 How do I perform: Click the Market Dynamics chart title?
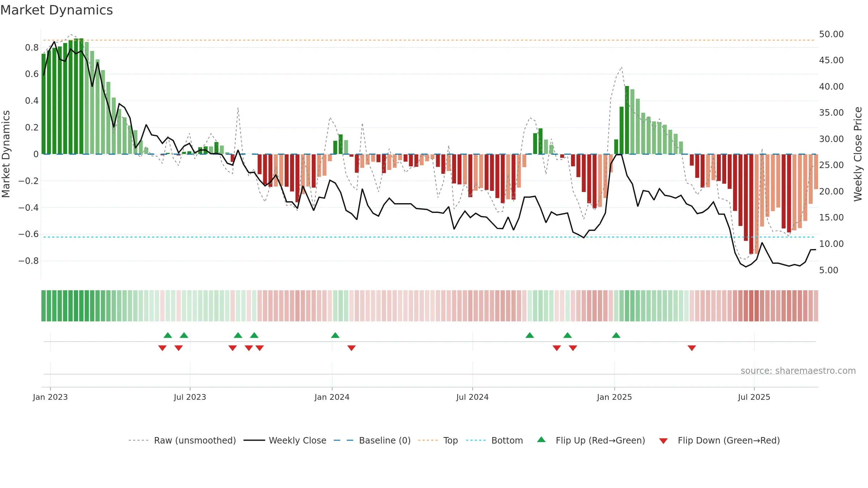point(57,10)
